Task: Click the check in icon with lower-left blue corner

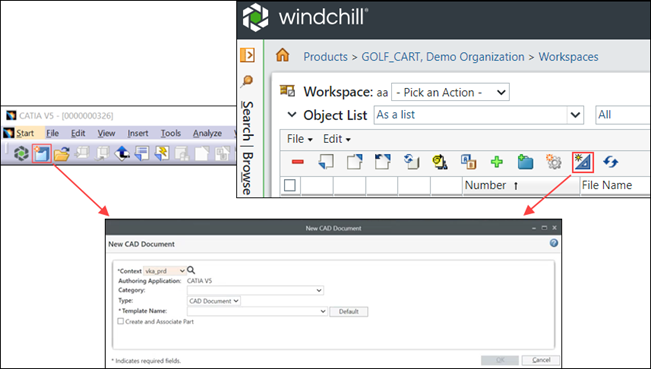Action: pyautogui.click(x=326, y=162)
